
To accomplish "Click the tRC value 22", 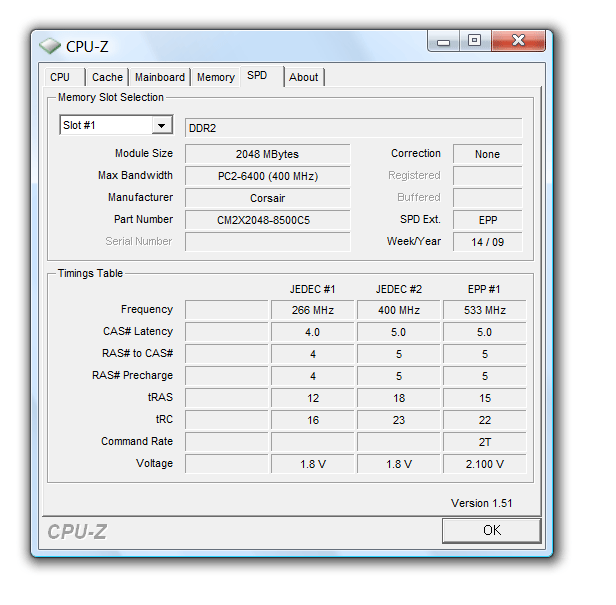I will click(x=485, y=420).
